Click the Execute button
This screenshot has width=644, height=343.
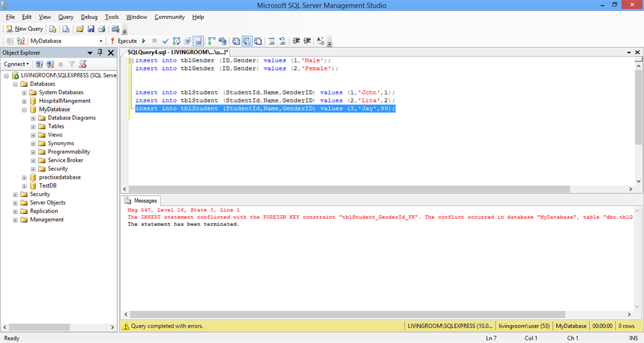123,41
